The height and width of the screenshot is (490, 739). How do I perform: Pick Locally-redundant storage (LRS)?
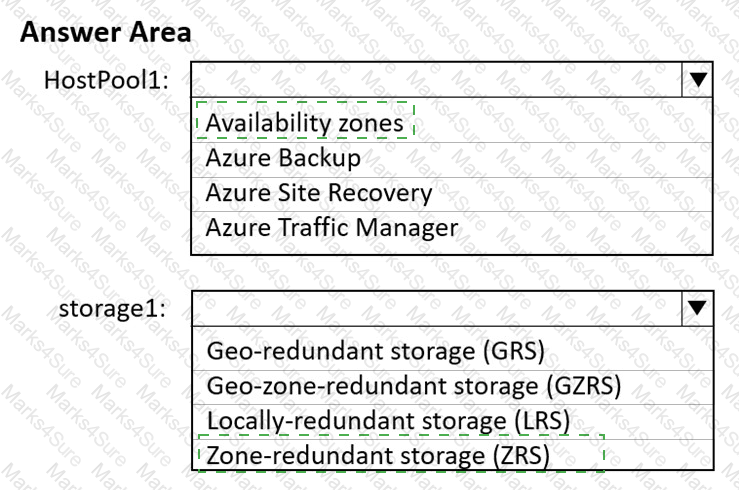(388, 419)
